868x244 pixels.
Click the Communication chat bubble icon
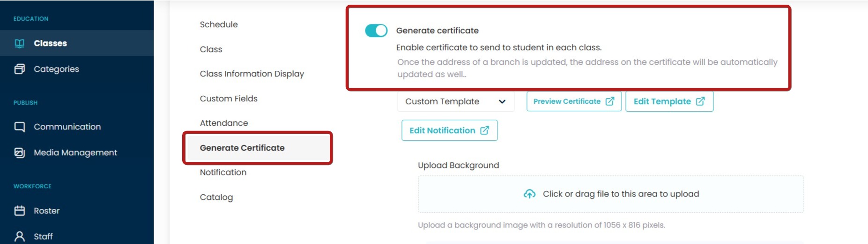(x=20, y=127)
